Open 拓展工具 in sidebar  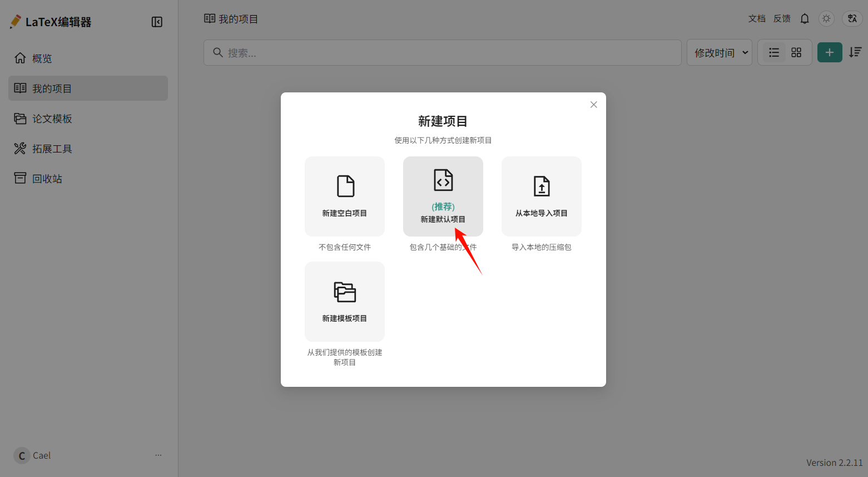pyautogui.click(x=52, y=149)
